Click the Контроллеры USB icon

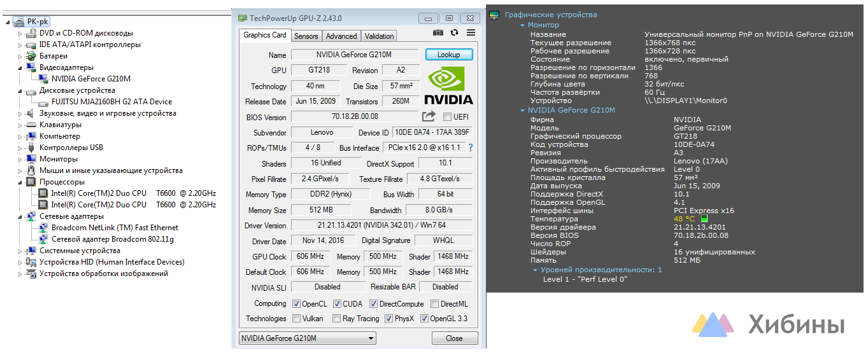point(31,148)
